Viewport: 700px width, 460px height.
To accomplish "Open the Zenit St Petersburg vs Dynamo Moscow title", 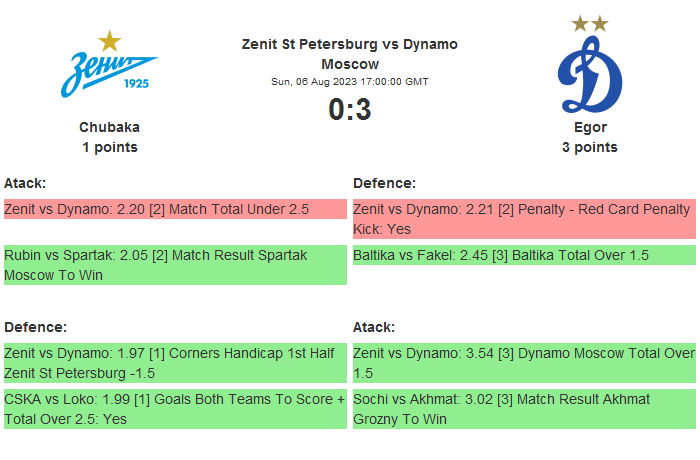I will pos(349,54).
